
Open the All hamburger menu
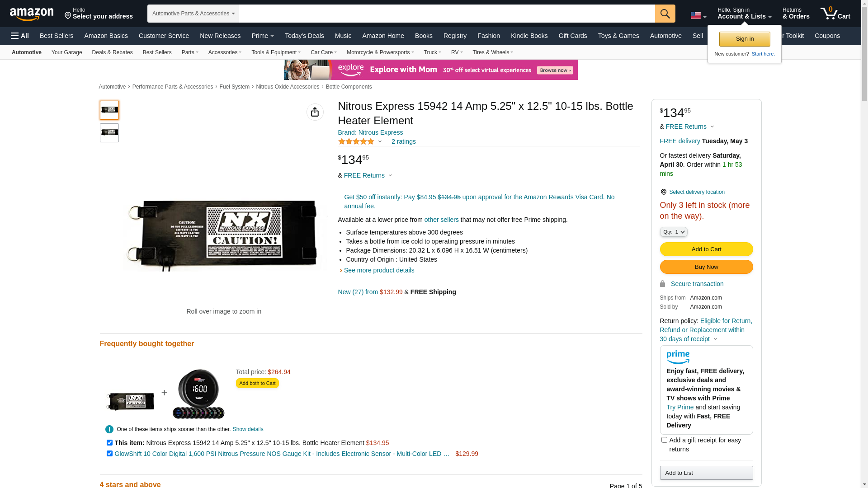pyautogui.click(x=20, y=36)
